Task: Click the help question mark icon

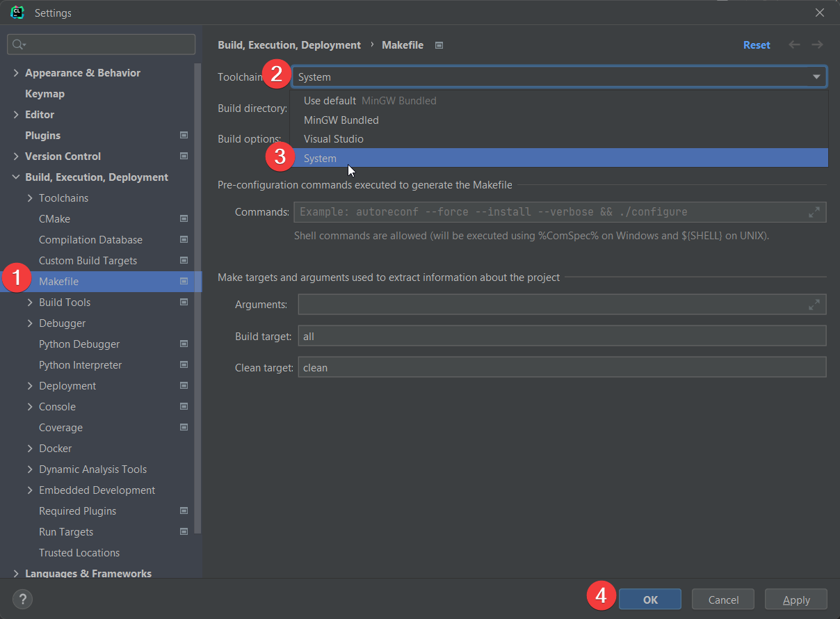Action: click(22, 599)
